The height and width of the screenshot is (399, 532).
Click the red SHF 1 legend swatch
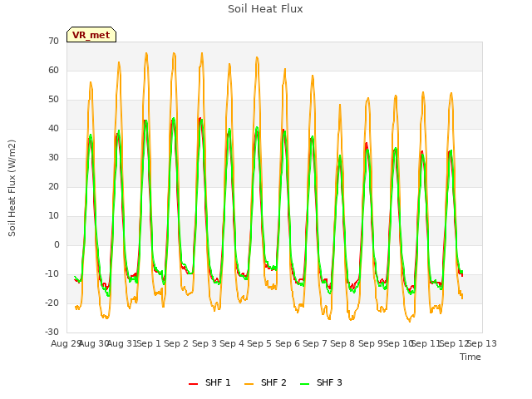point(193,384)
